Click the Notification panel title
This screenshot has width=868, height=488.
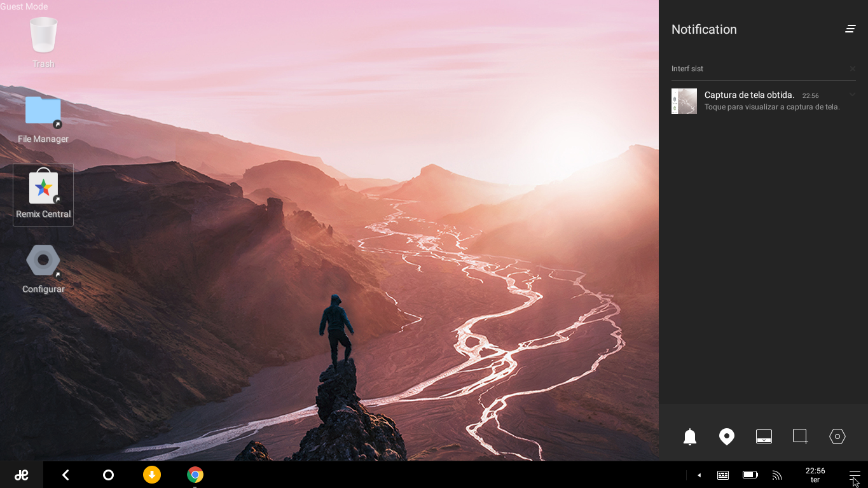(x=704, y=29)
